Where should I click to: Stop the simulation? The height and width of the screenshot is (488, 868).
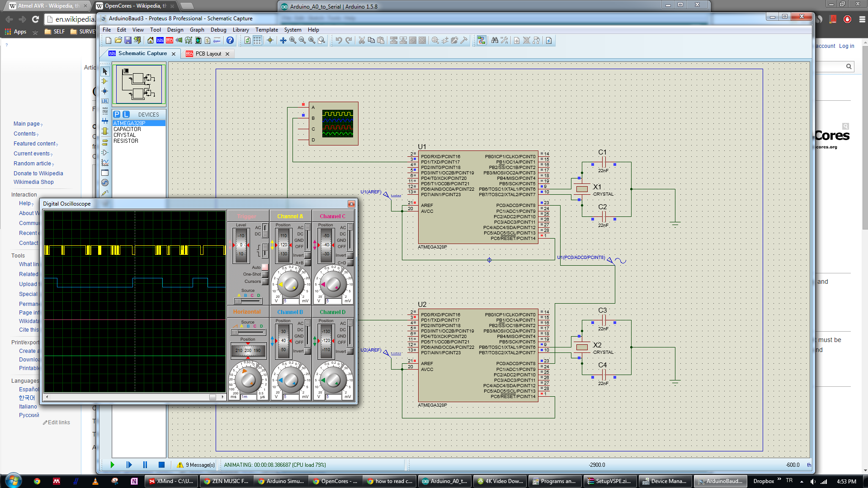pyautogui.click(x=161, y=465)
